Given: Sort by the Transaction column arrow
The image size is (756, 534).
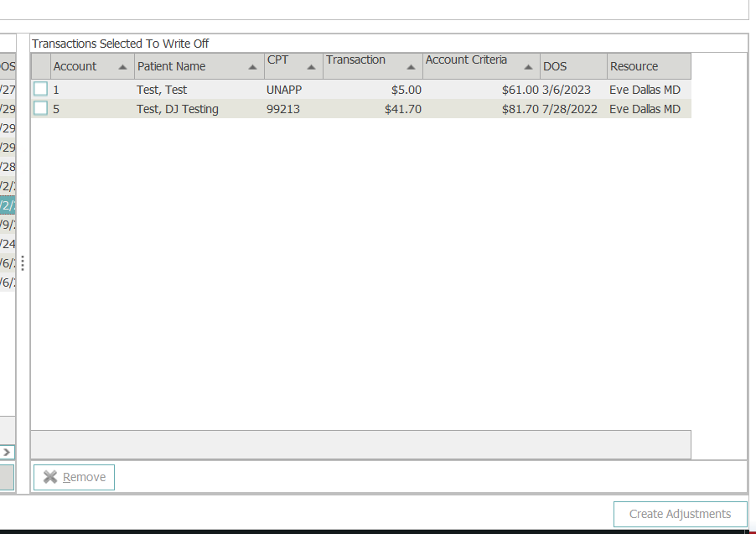Looking at the screenshot, I should click(411, 67).
